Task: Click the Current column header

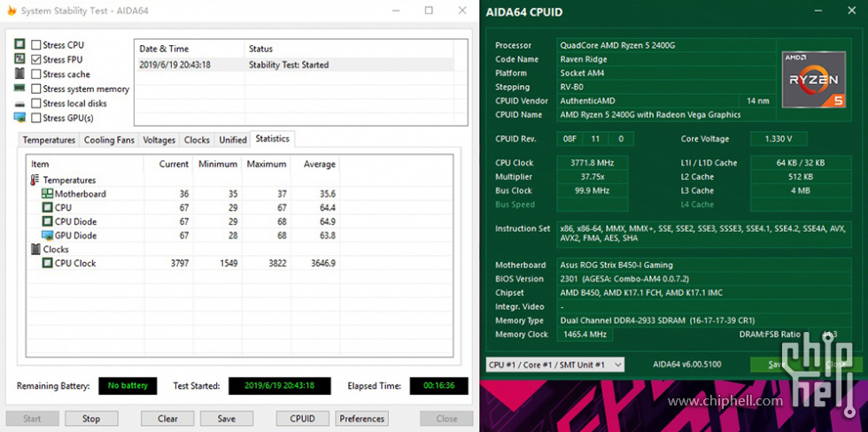Action: coord(167,165)
